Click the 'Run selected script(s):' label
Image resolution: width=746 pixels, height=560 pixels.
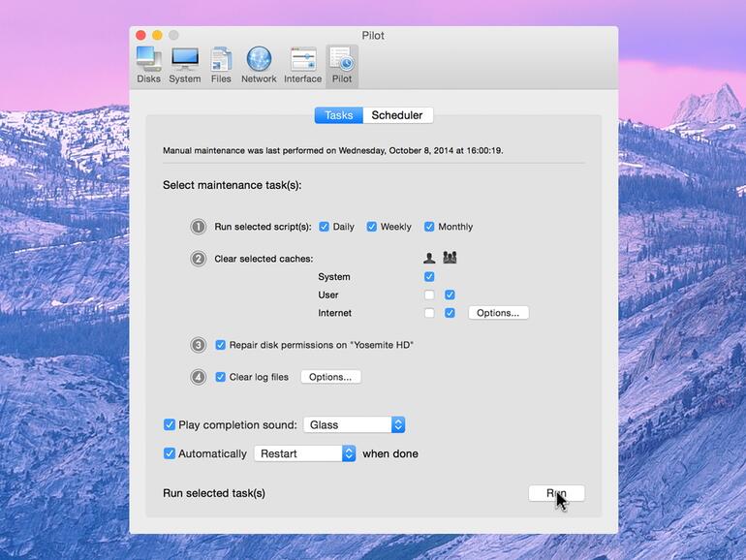pos(263,227)
